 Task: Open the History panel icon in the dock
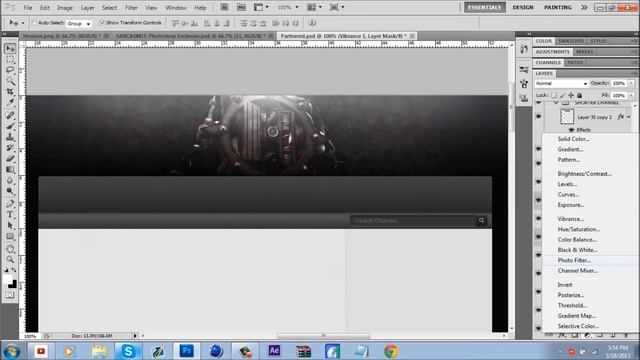click(524, 49)
